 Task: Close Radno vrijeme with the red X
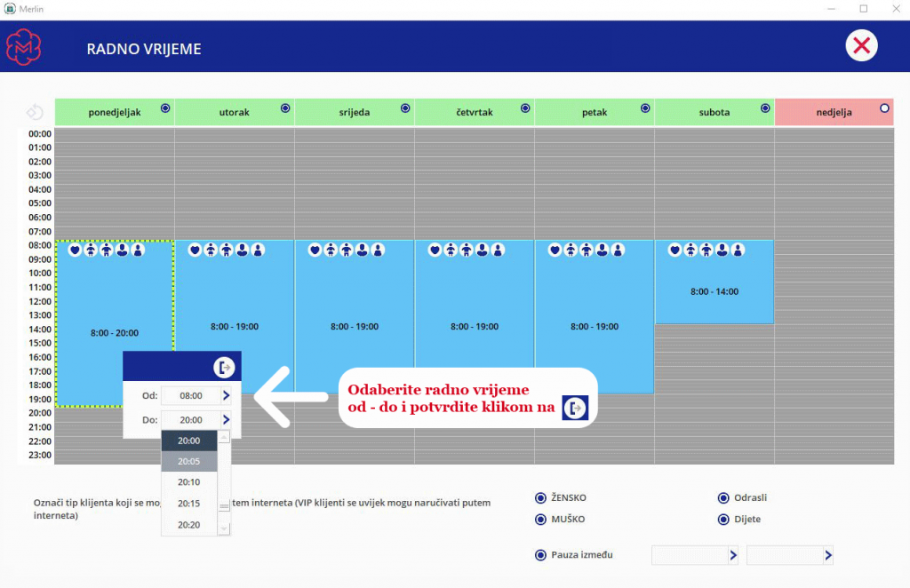click(861, 45)
